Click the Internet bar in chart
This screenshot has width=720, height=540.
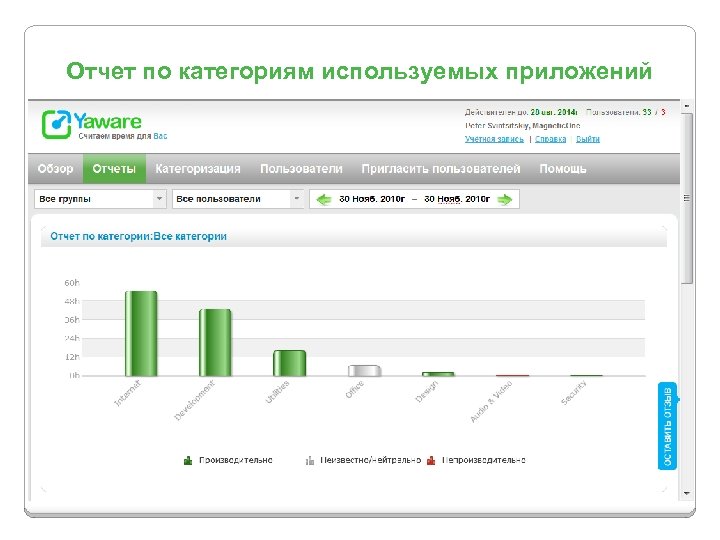click(141, 333)
